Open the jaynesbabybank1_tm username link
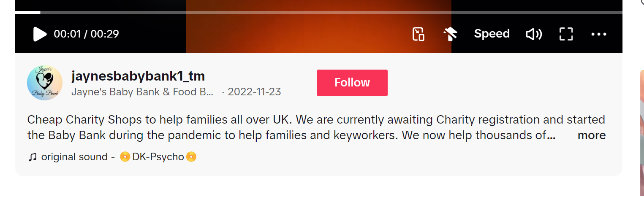The width and height of the screenshot is (644, 213). [x=138, y=76]
